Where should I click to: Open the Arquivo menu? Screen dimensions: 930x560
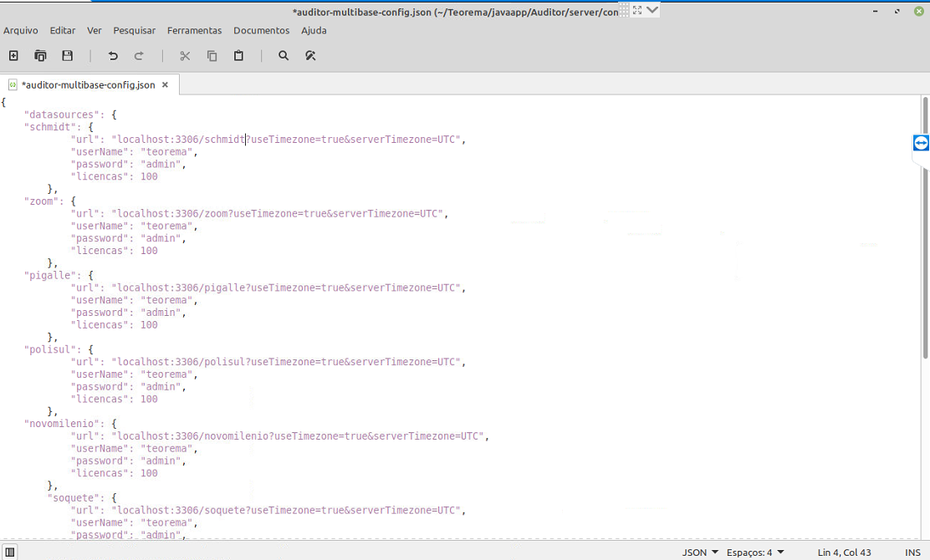(21, 30)
